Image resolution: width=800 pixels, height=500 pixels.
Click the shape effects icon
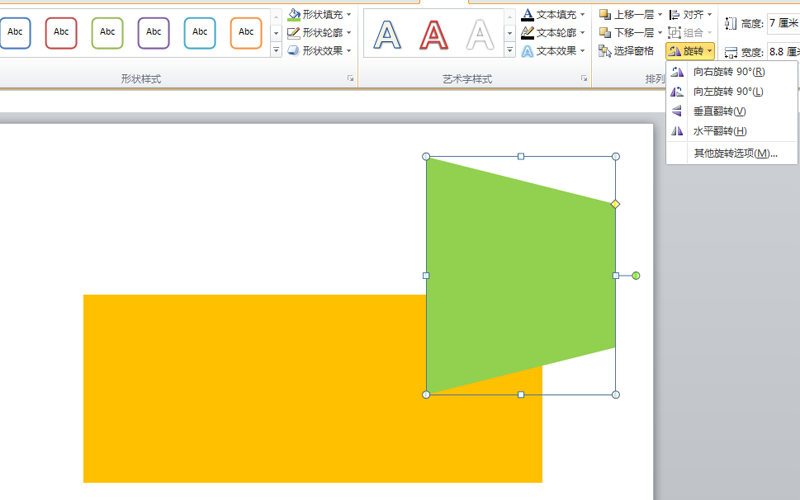(293, 51)
